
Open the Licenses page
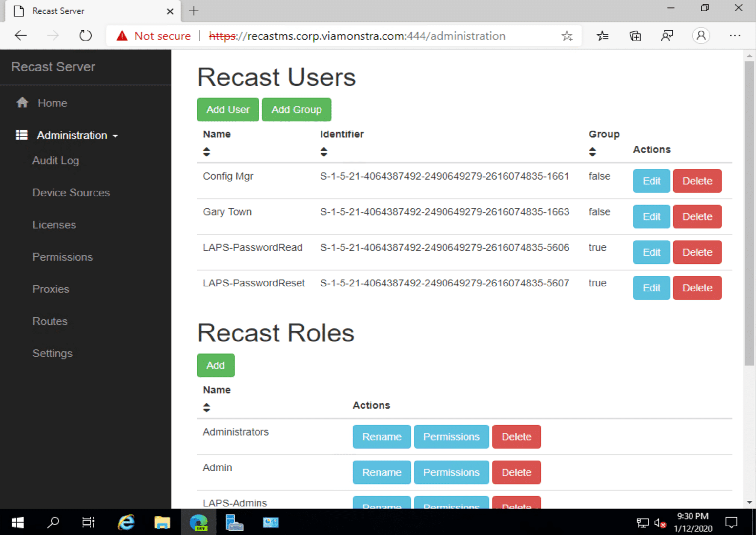54,225
